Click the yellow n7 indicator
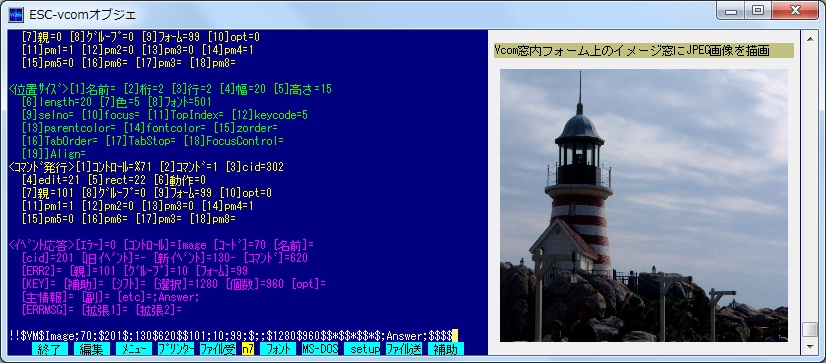The height and width of the screenshot is (363, 826). (x=248, y=349)
